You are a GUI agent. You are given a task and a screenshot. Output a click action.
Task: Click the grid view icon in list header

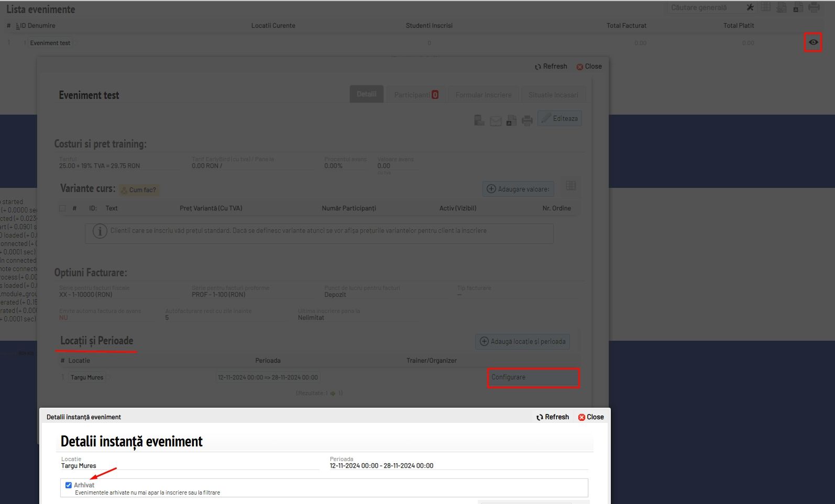pos(766,7)
